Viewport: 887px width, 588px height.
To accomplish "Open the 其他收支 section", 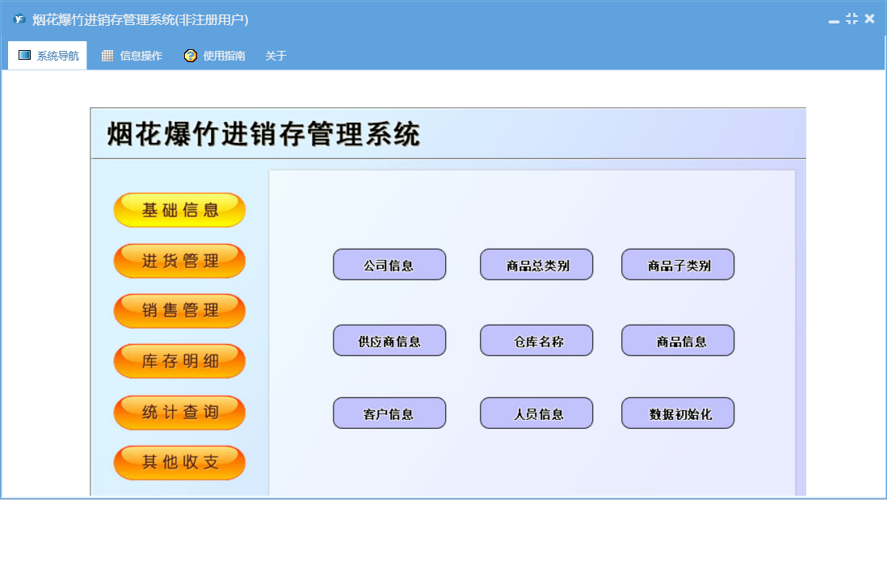I will (179, 463).
